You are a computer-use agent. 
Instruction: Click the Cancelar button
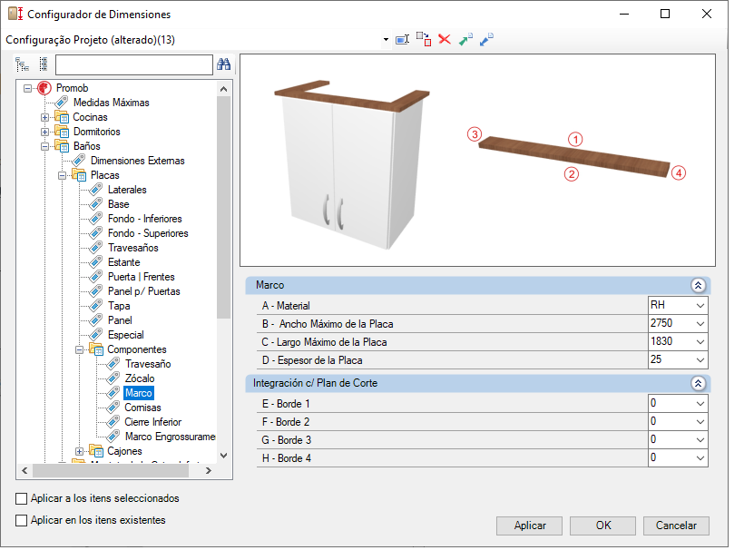coord(676,526)
